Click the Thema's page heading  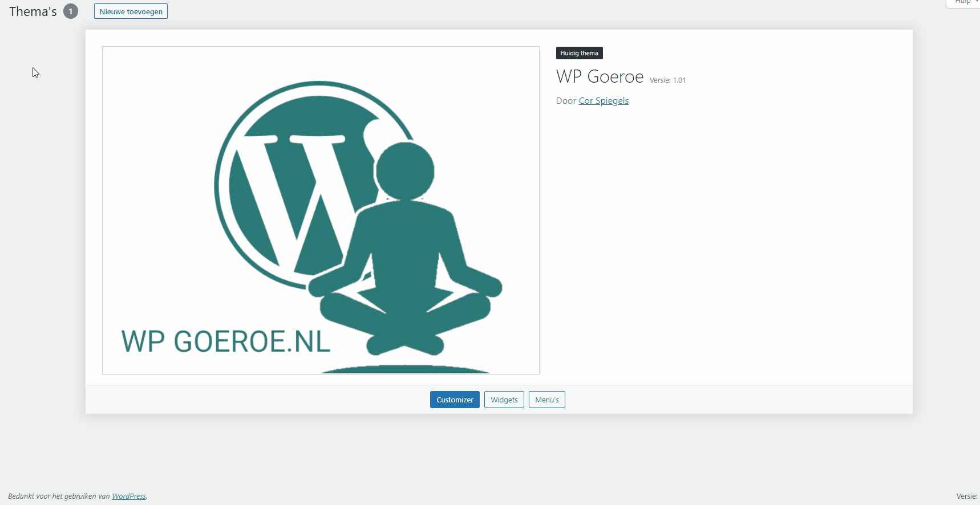pyautogui.click(x=33, y=11)
